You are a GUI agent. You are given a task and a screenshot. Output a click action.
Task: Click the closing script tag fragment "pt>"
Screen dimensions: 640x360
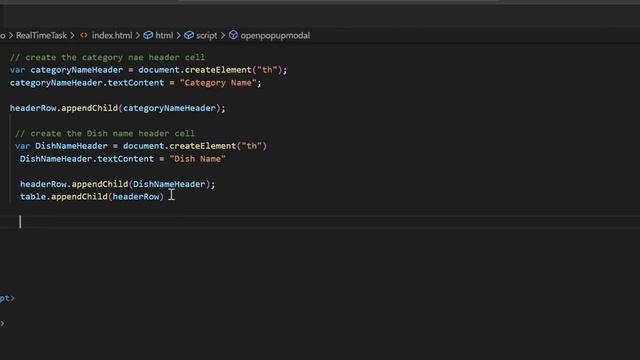point(7,298)
